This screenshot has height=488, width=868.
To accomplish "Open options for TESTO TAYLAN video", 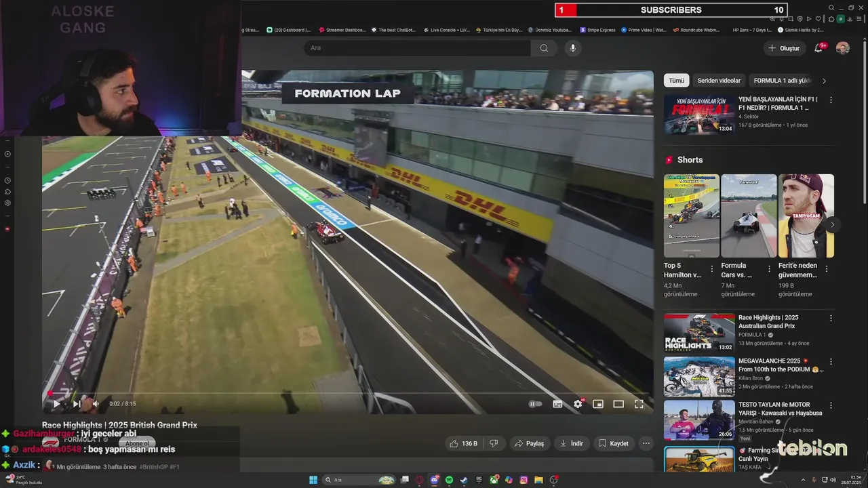I will point(831,405).
